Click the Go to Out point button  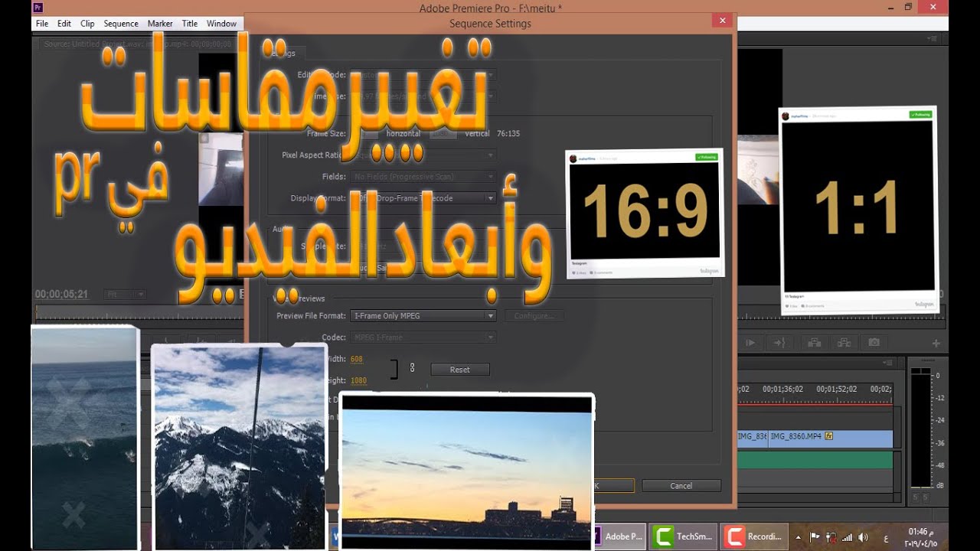point(780,343)
